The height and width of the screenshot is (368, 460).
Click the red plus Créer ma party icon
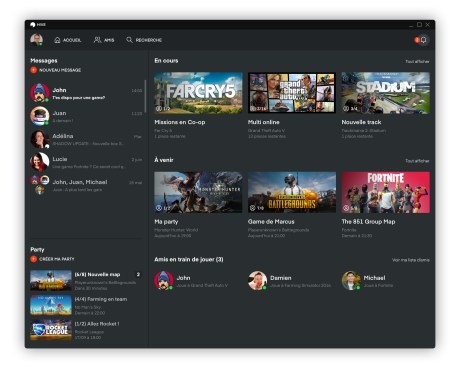click(x=33, y=259)
